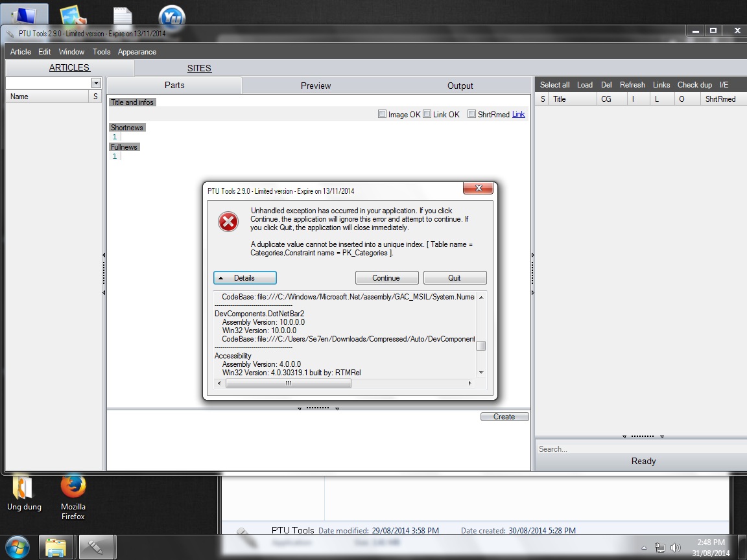Click Refresh in sites toolbar
747x560 pixels.
tap(632, 85)
